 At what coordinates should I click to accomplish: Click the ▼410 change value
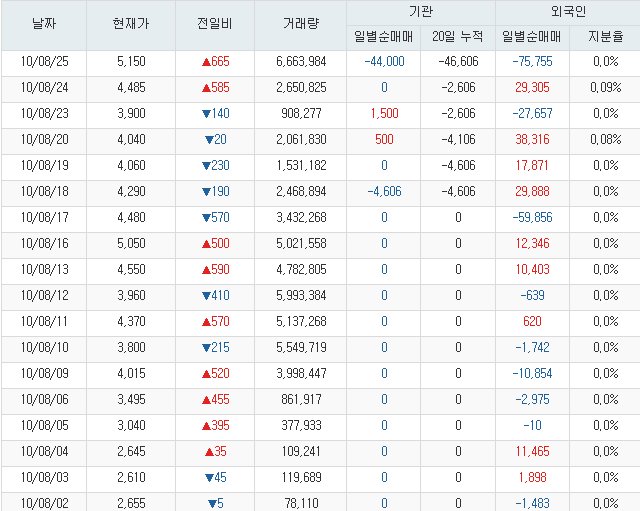tap(216, 295)
